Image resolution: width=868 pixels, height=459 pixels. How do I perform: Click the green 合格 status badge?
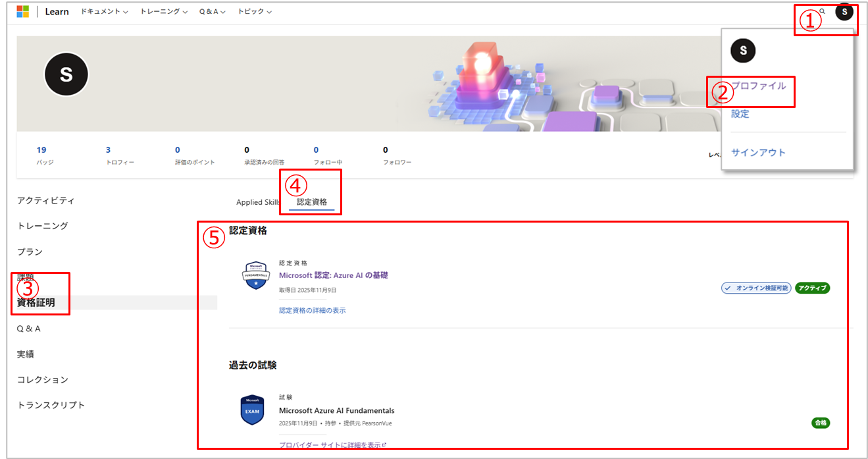[821, 423]
